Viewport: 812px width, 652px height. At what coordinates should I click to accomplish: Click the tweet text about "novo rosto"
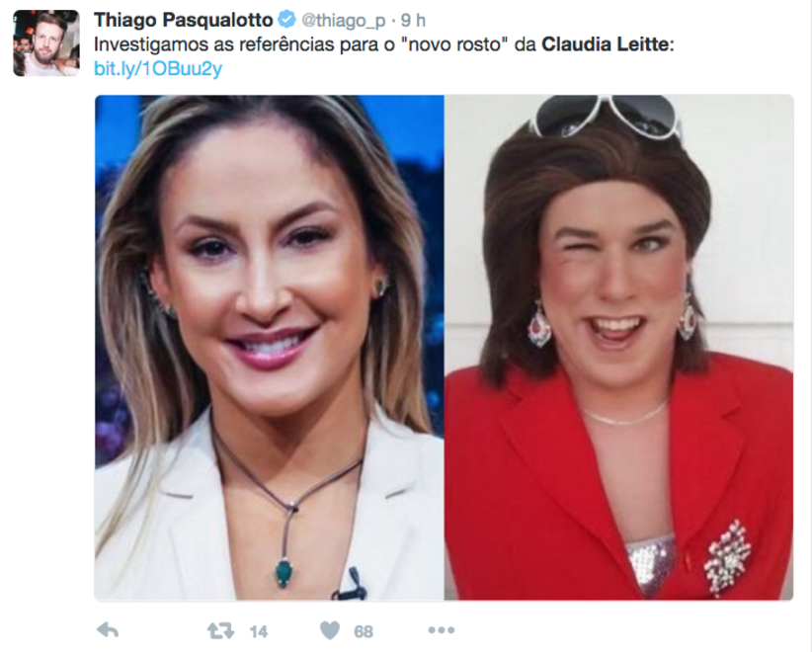383,44
